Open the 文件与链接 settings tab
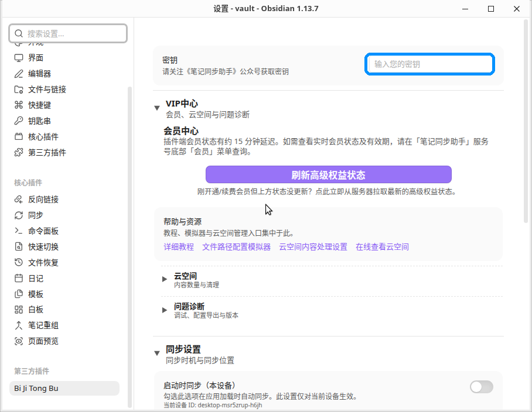 click(x=64, y=90)
